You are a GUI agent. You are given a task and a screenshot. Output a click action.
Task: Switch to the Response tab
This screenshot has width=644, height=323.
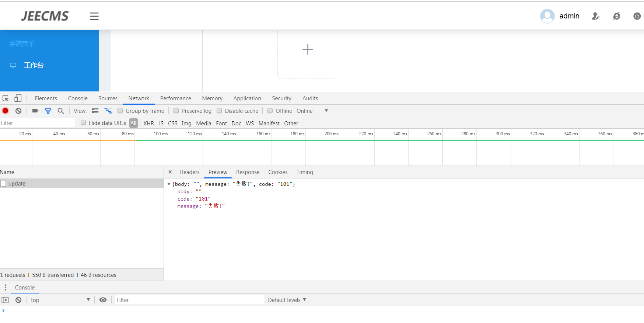click(x=248, y=172)
